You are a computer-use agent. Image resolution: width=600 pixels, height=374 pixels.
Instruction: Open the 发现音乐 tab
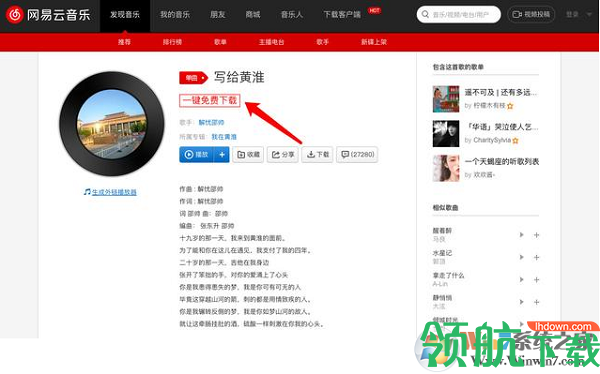(125, 15)
